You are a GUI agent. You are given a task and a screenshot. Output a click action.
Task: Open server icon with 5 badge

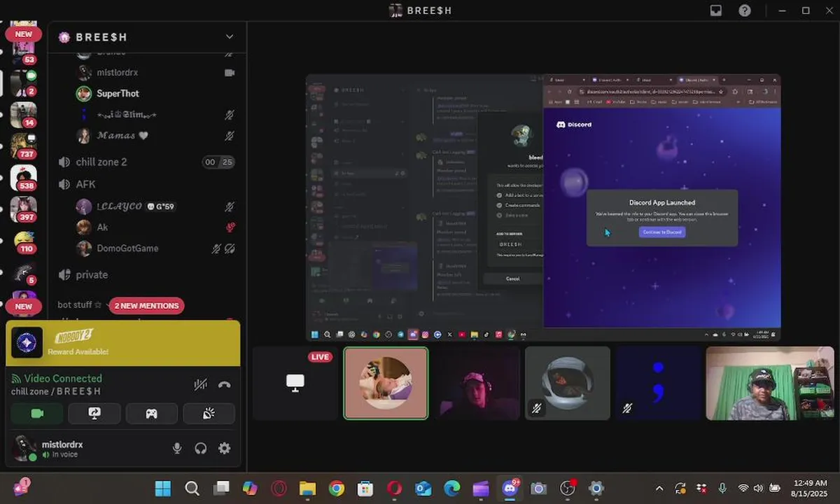23,272
